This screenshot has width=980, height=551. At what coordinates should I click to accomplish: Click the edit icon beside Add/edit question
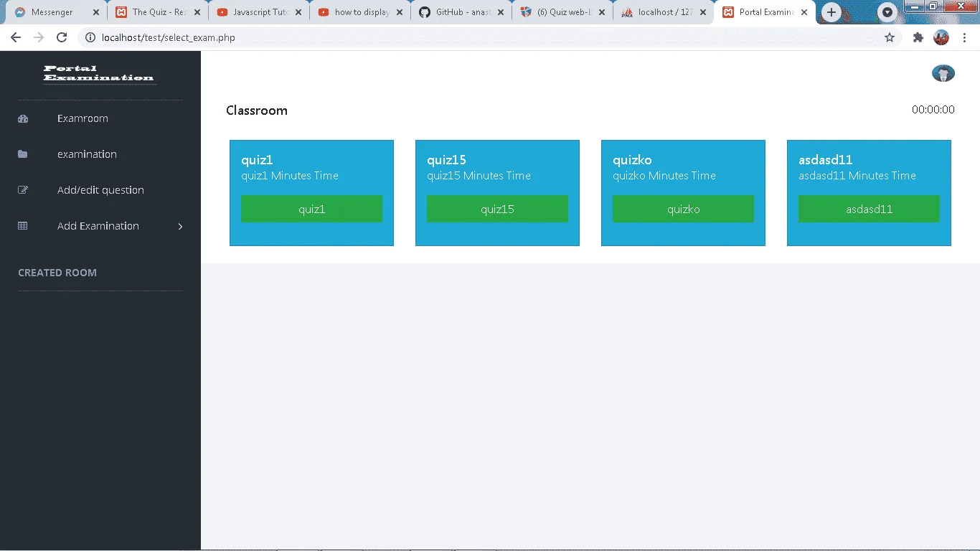23,190
